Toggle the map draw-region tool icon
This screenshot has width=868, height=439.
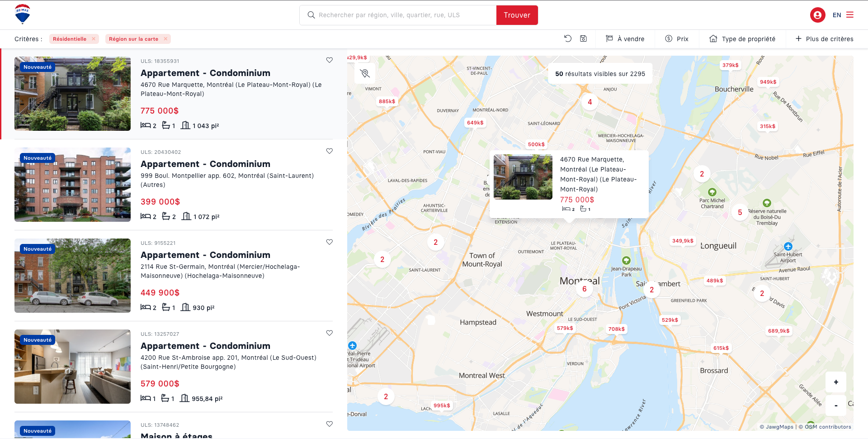[365, 73]
